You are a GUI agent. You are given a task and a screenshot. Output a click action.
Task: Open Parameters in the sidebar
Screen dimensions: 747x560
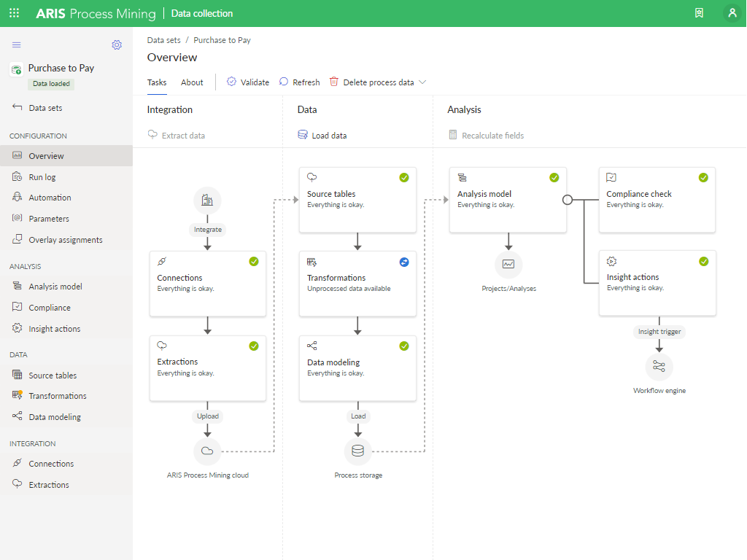(x=66, y=219)
